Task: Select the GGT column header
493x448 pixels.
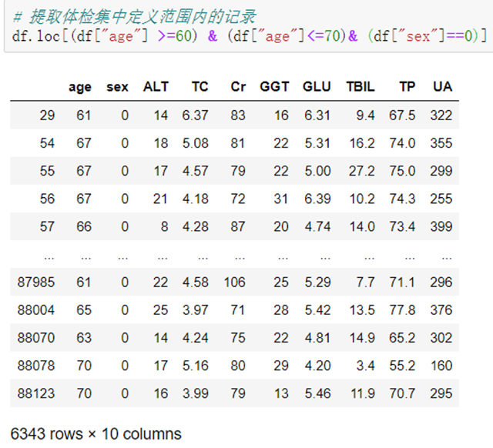Action: point(274,87)
